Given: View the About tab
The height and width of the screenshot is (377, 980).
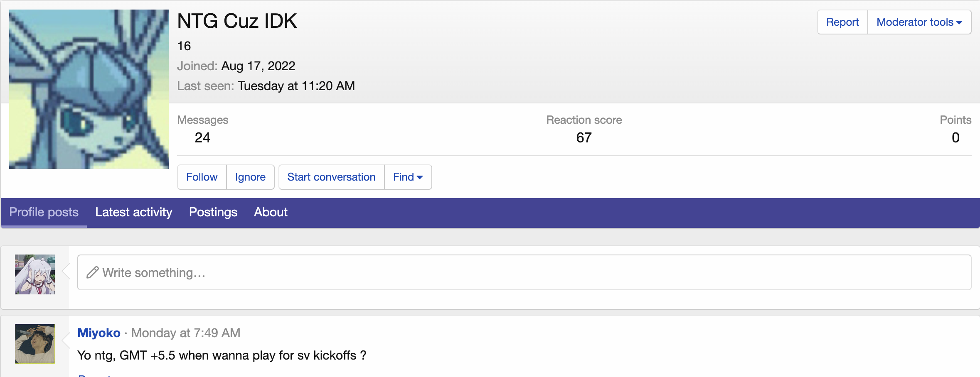Looking at the screenshot, I should point(270,212).
